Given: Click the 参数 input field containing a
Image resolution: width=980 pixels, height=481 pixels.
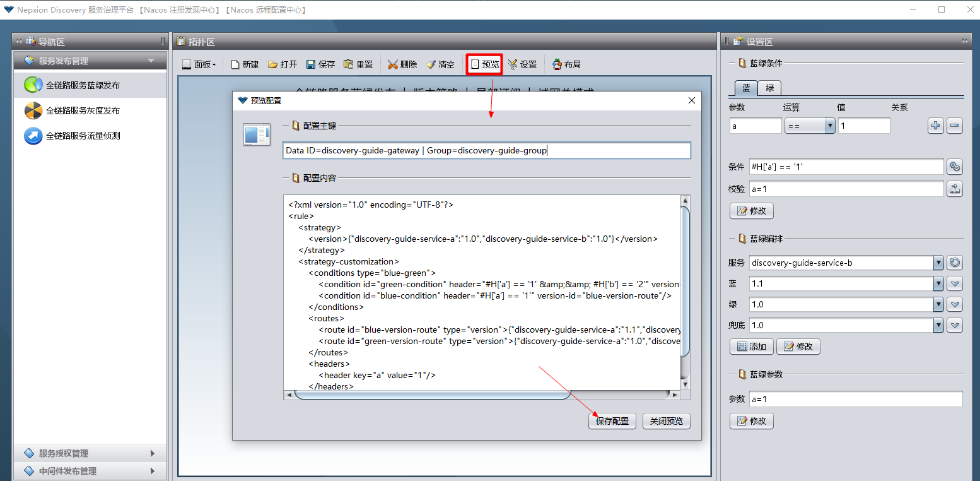Looking at the screenshot, I should pos(755,126).
